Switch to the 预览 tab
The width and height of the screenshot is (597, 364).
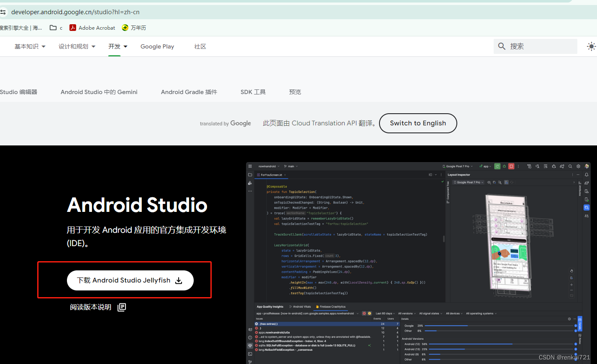(295, 92)
